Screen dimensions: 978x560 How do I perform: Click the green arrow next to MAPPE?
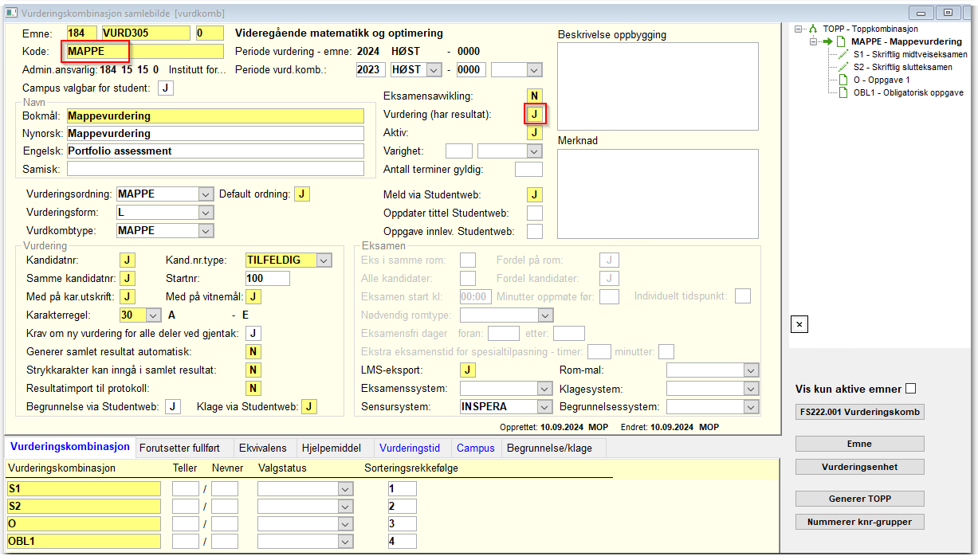pyautogui.click(x=827, y=41)
